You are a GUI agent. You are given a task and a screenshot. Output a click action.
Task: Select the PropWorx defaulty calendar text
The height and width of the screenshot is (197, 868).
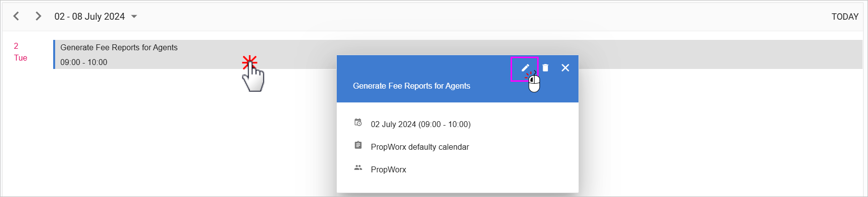click(419, 147)
